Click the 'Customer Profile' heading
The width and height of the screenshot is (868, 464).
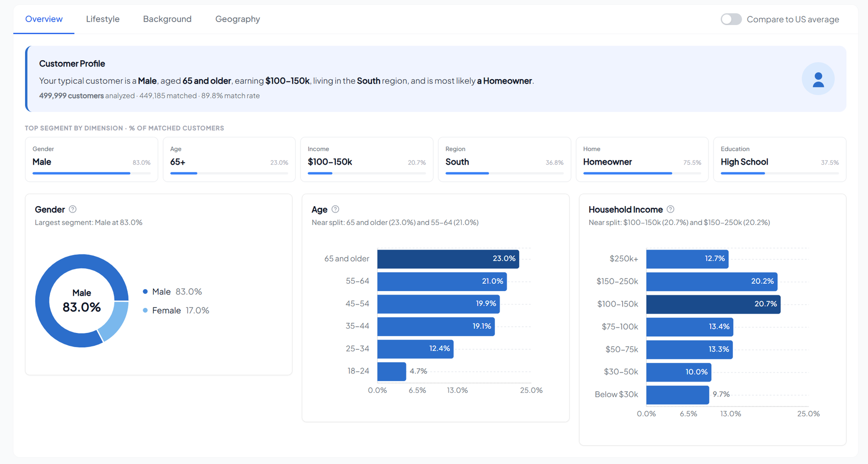click(72, 64)
